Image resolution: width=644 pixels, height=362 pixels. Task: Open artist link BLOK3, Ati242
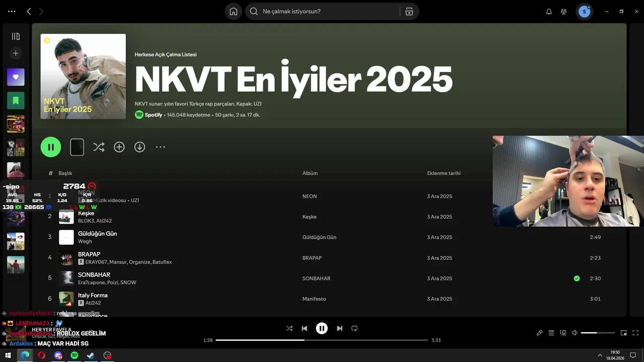pyautogui.click(x=95, y=221)
